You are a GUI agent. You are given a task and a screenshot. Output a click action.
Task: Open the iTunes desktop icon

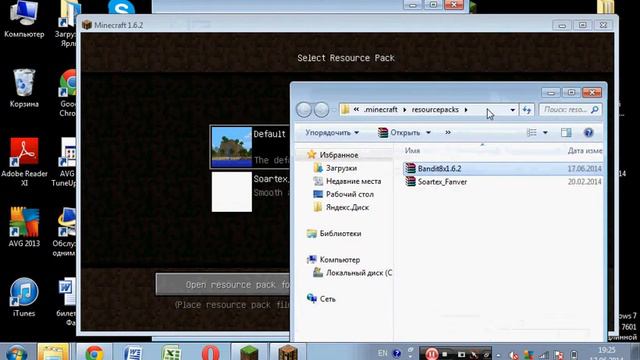[x=24, y=297]
